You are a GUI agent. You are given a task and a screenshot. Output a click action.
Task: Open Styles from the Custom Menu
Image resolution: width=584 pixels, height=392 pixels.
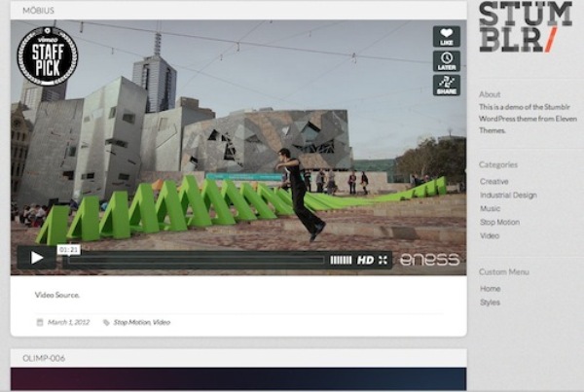(491, 303)
